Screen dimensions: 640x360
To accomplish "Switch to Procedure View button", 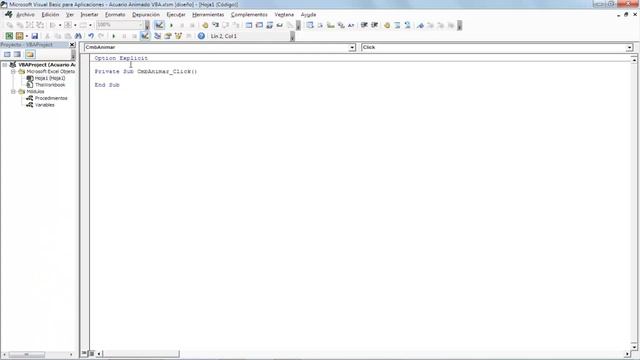I will point(84,353).
